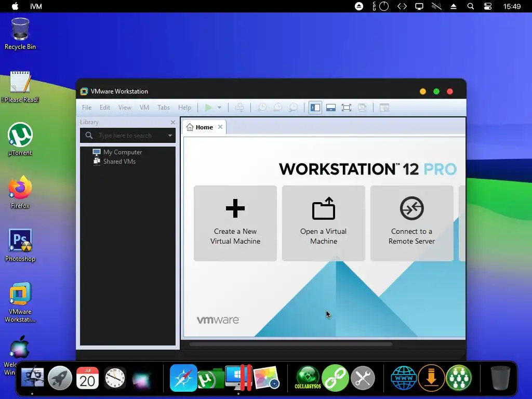The width and height of the screenshot is (532, 399).
Task: Open wrench and screwdriver tools icon
Action: tap(363, 378)
